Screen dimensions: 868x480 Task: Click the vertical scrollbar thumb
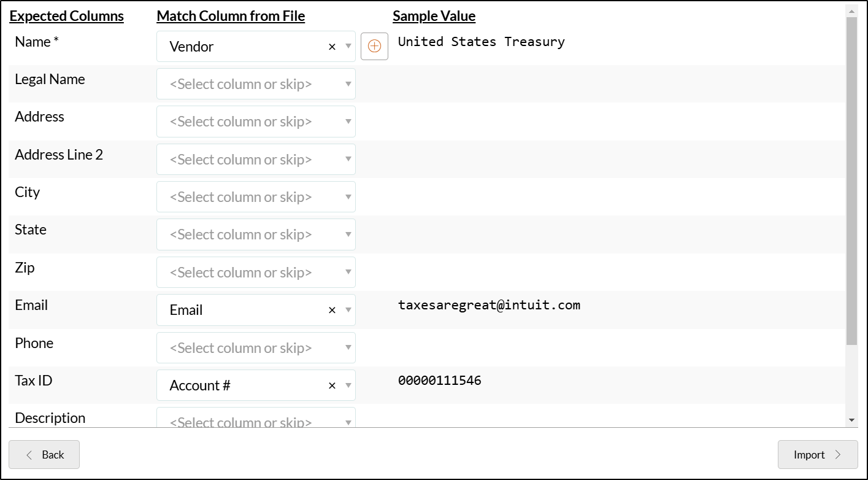pos(851,181)
